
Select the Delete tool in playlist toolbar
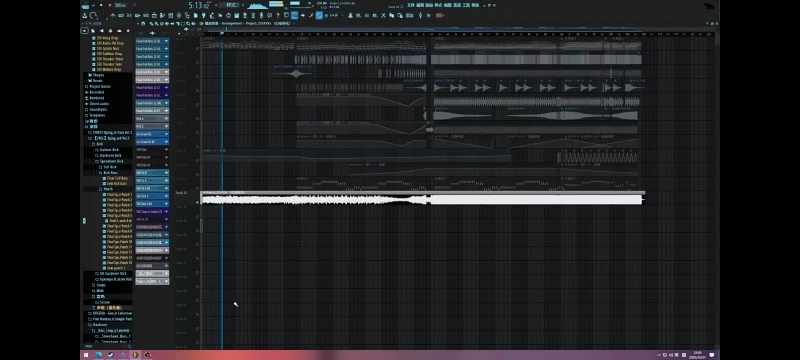tap(162, 23)
